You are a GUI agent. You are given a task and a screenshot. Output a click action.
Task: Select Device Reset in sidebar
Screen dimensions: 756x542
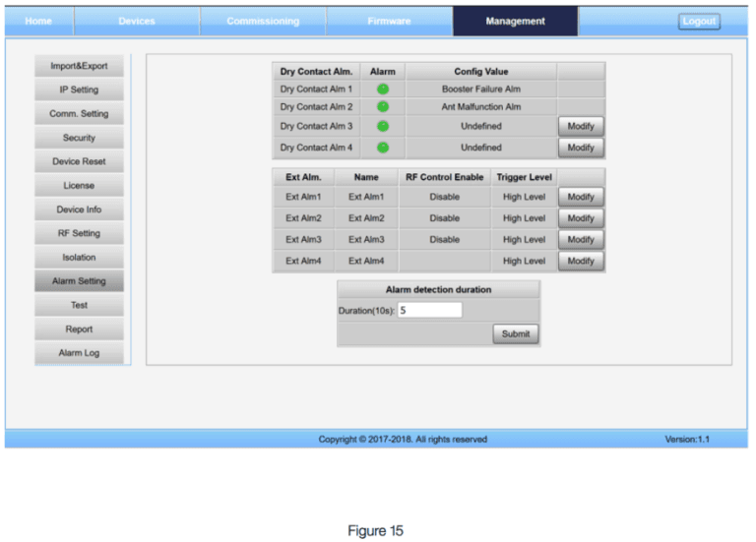coord(80,161)
